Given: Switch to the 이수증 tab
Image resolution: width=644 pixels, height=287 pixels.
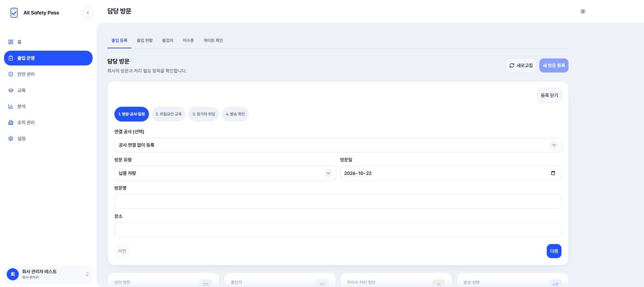Looking at the screenshot, I should coord(188,40).
